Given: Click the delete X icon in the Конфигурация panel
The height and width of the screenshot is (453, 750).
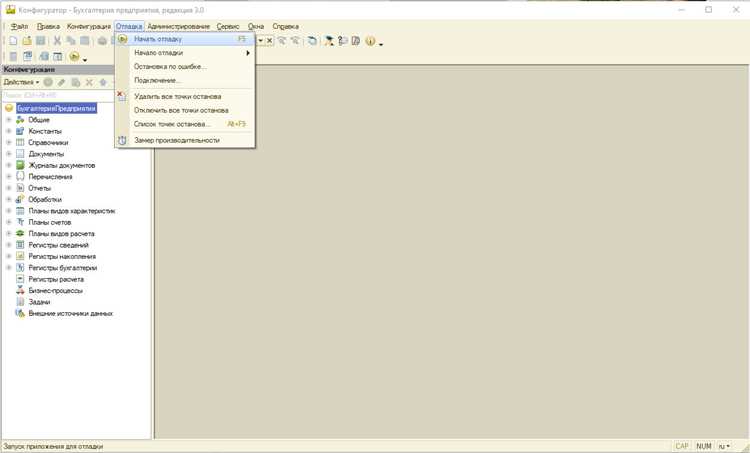Looking at the screenshot, I should [x=89, y=82].
